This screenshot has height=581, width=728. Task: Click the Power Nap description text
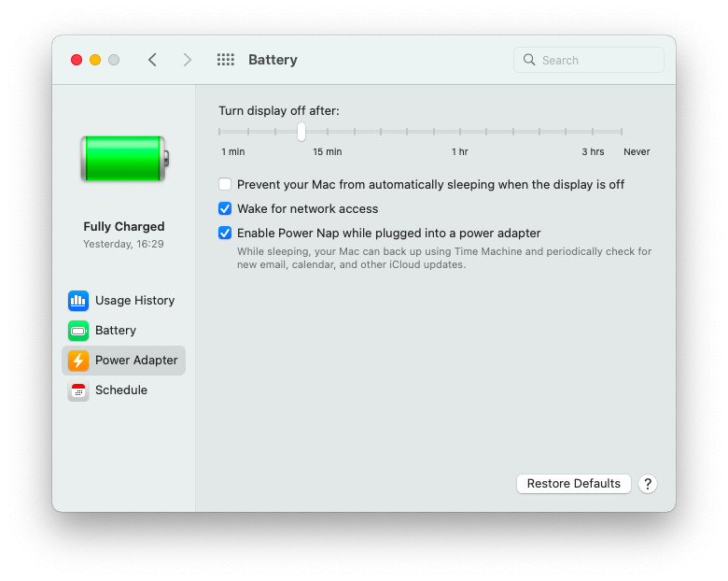click(x=444, y=258)
